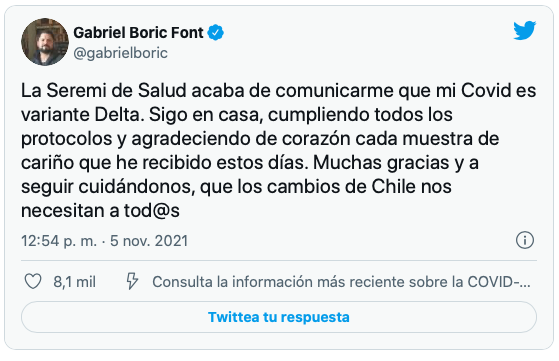Like the tweet with the heart icon
Viewport: 559px width, 361px height.
pos(33,282)
